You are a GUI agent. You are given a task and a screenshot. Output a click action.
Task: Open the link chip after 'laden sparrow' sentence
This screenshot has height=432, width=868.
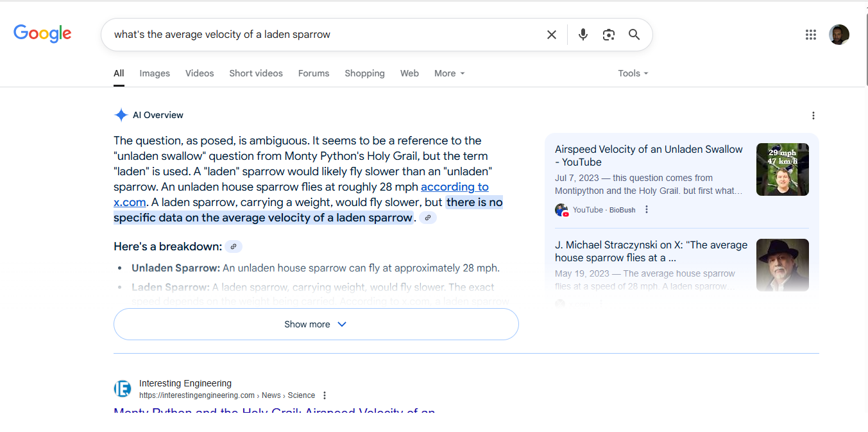coord(427,218)
